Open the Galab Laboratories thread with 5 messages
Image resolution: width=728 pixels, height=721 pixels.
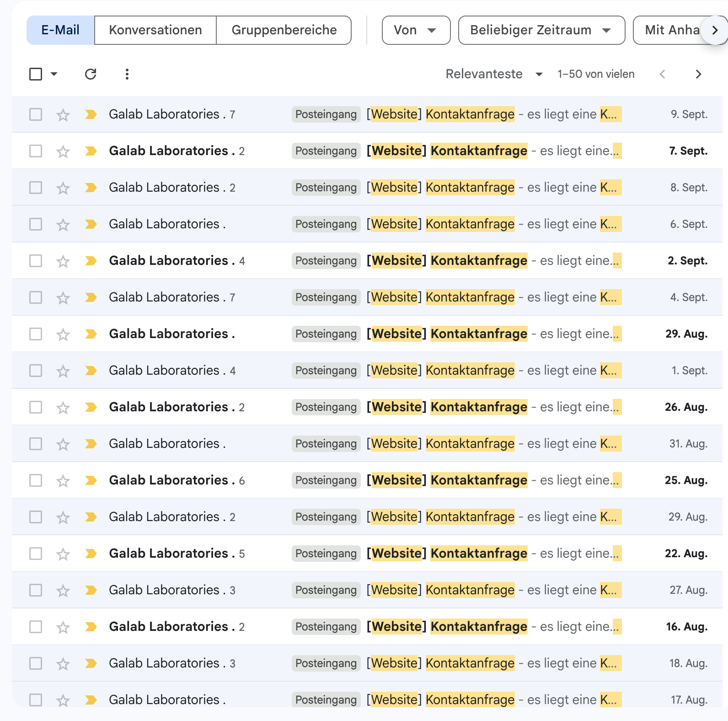pos(367,554)
